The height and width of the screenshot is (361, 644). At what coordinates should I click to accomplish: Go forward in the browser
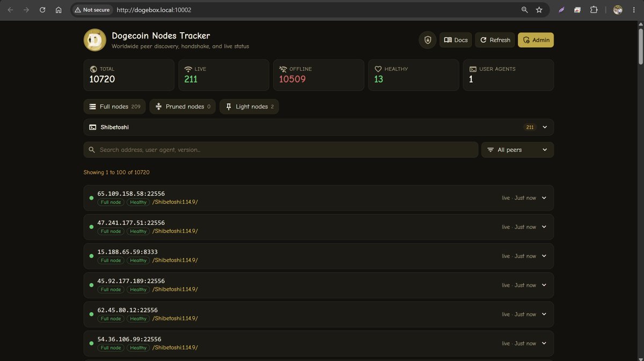click(26, 10)
